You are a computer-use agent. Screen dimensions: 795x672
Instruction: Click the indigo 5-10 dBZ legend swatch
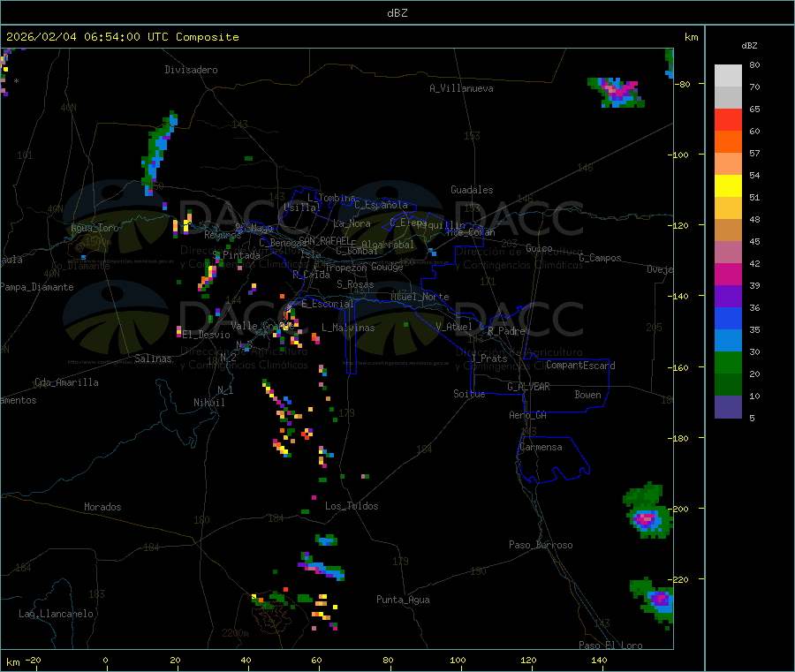[728, 407]
